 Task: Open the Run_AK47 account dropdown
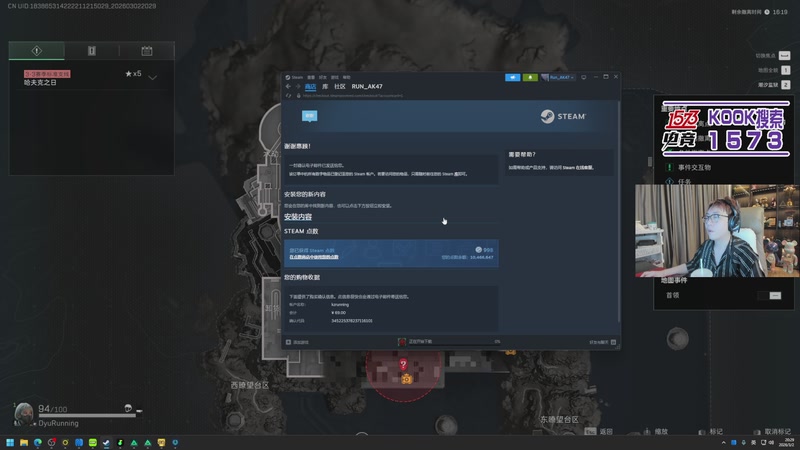558,77
